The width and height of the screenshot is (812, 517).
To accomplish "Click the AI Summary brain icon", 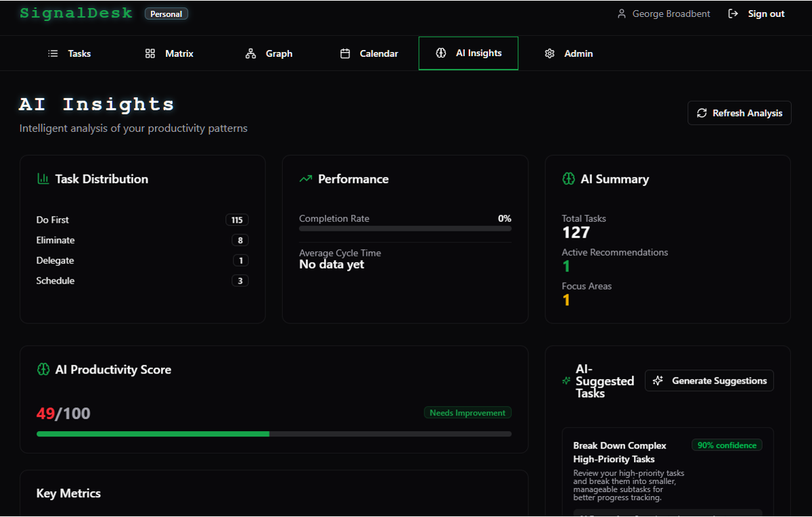I will point(568,179).
